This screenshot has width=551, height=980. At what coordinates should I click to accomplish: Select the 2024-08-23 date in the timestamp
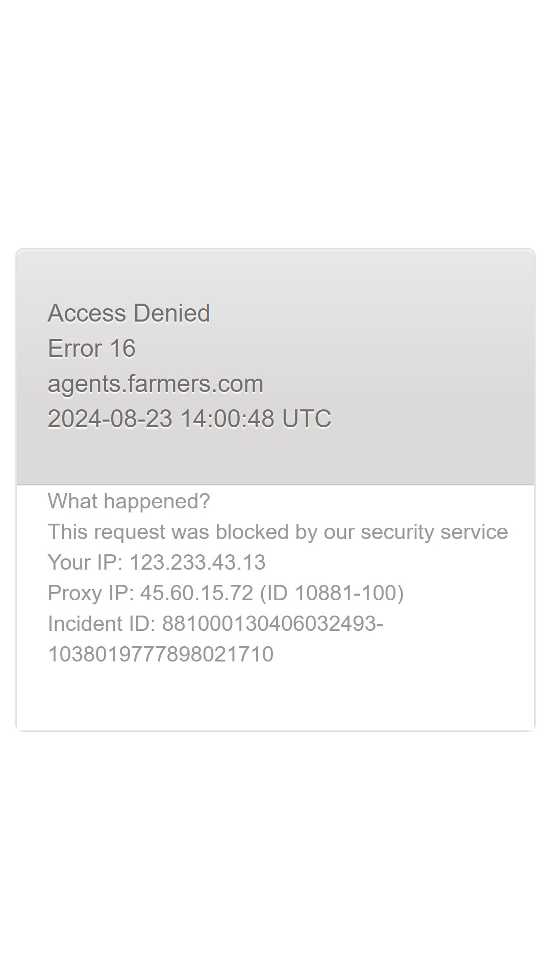tap(110, 419)
